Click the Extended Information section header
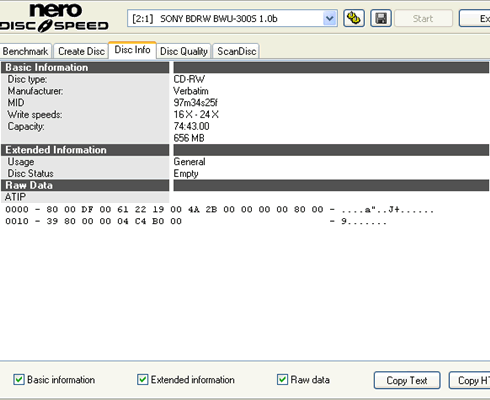 pyautogui.click(x=85, y=150)
